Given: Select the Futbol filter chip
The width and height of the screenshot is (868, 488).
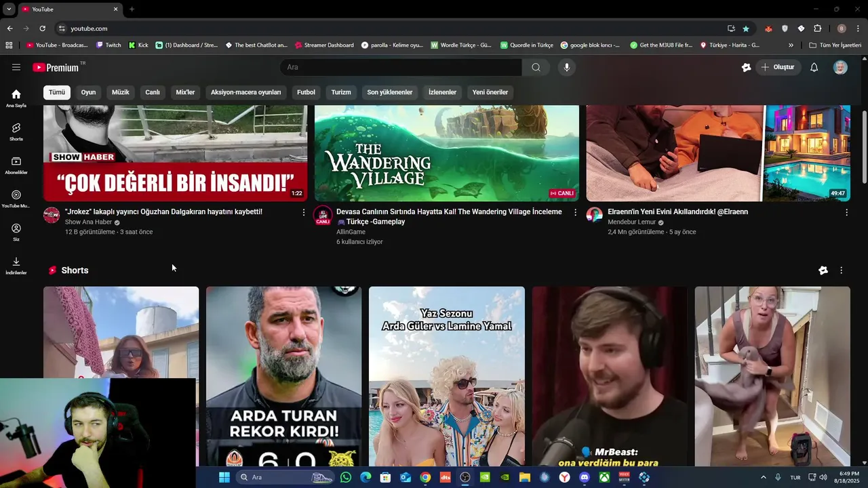Looking at the screenshot, I should coord(306,92).
